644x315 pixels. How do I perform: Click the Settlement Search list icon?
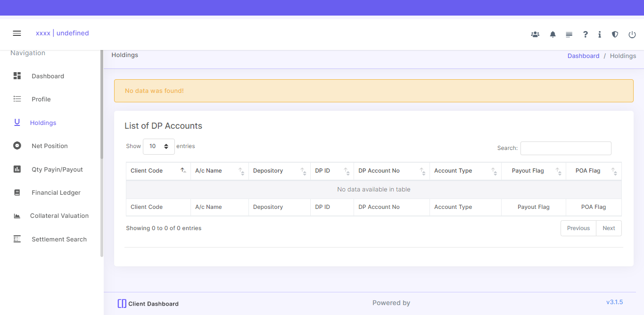click(x=17, y=239)
